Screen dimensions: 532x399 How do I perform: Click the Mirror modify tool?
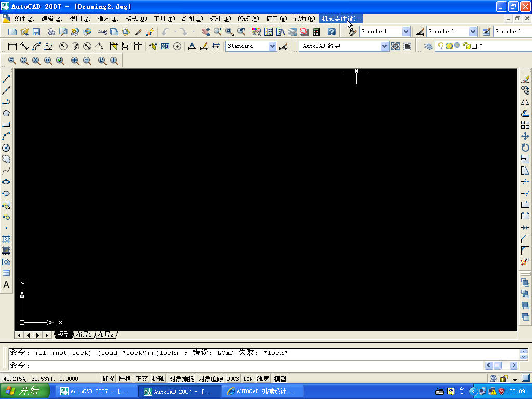(x=525, y=102)
